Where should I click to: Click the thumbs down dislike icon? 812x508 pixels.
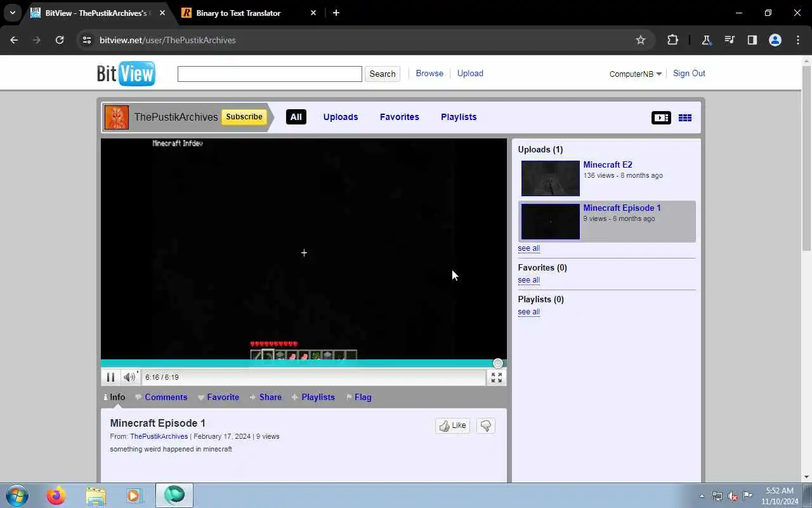[486, 425]
